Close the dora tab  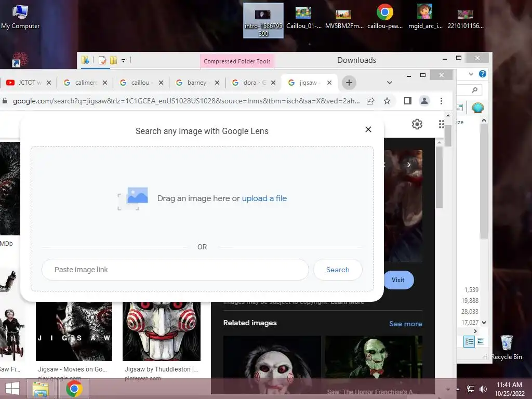tap(273, 83)
